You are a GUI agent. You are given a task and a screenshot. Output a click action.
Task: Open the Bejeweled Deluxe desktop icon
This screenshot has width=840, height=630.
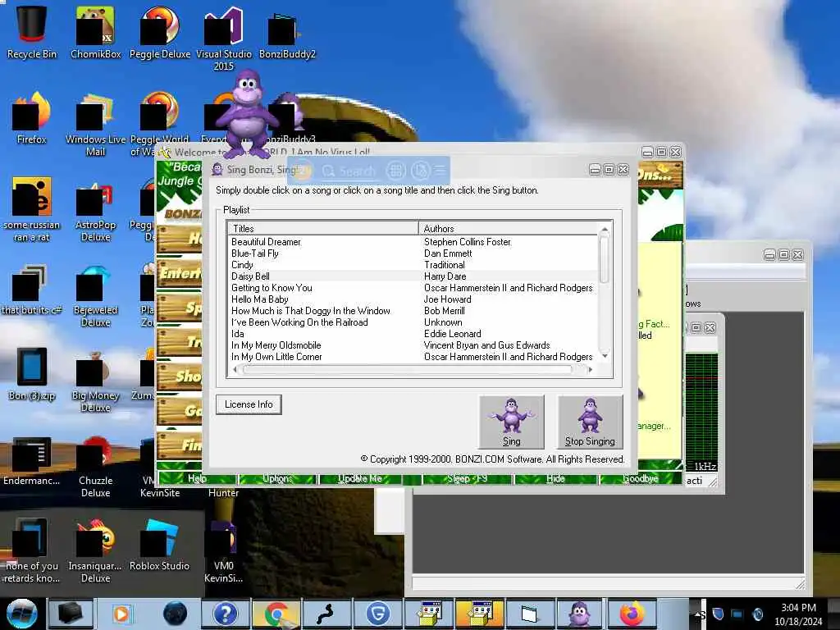click(95, 295)
